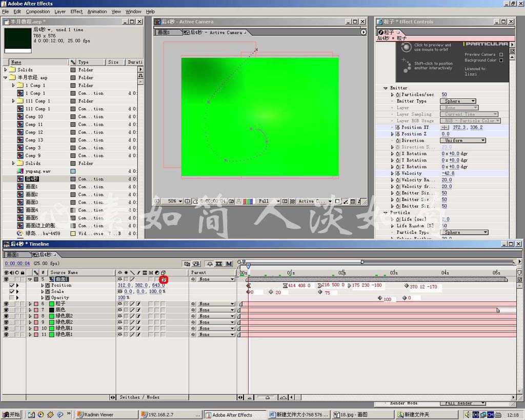Click the region of interest icon
The image size is (525, 420).
[x=285, y=202]
